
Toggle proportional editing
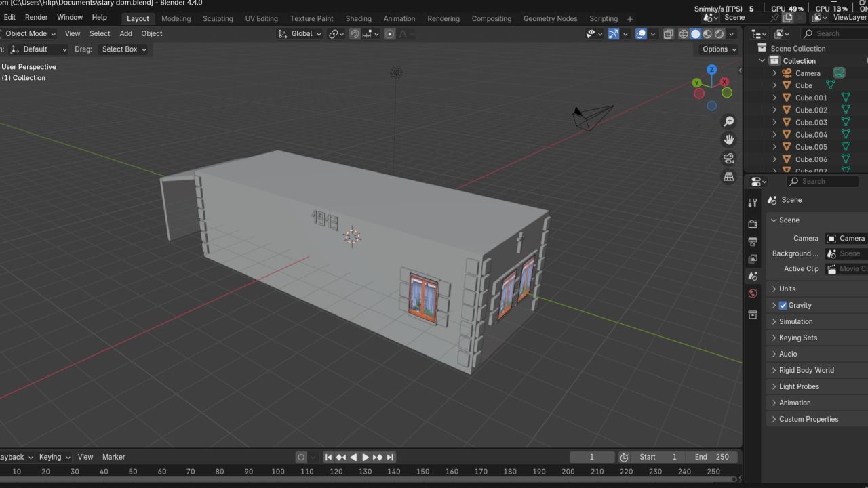[390, 33]
